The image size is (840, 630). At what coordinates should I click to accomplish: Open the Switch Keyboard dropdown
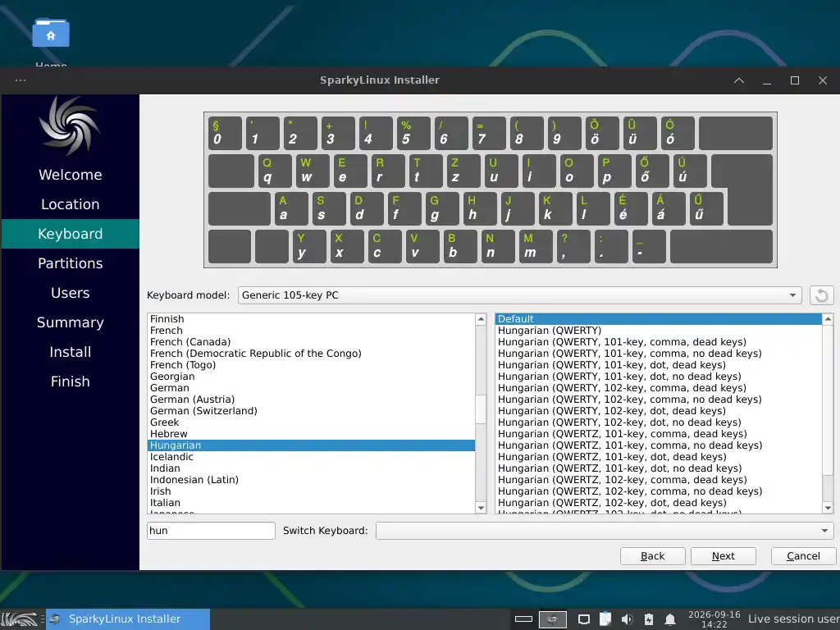[605, 531]
